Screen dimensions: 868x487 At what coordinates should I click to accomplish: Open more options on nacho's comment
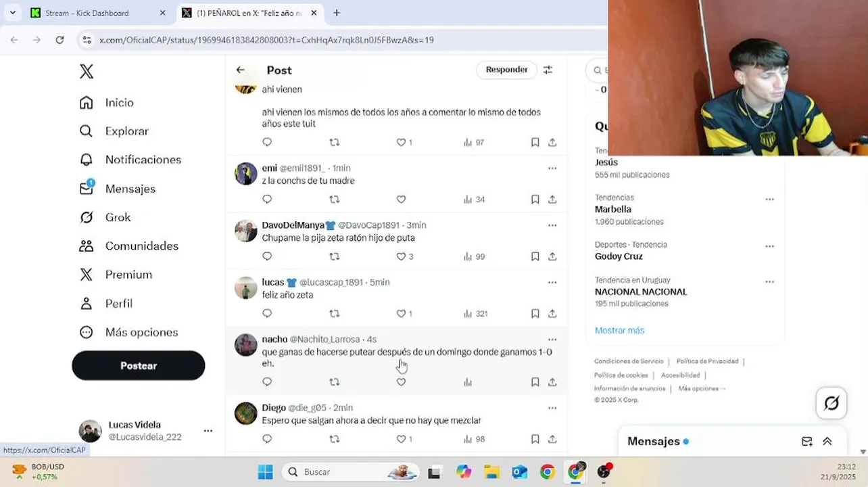tap(552, 340)
